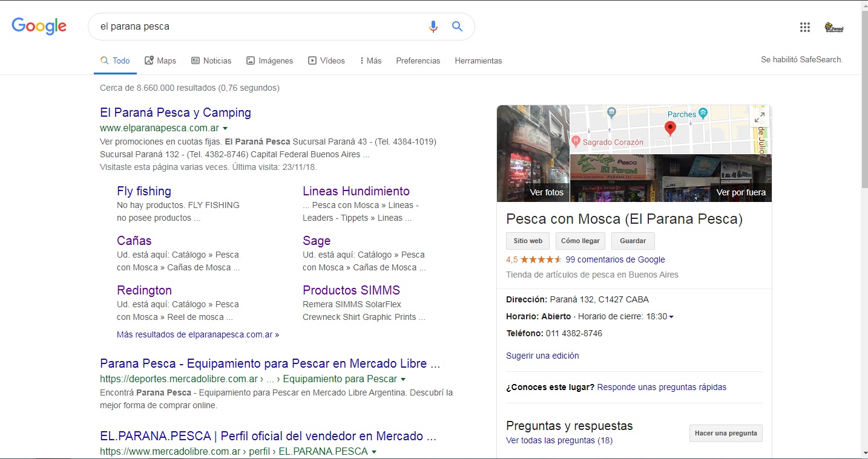Image resolution: width=868 pixels, height=459 pixels.
Task: Switch to the Noticias tab
Action: 211,60
